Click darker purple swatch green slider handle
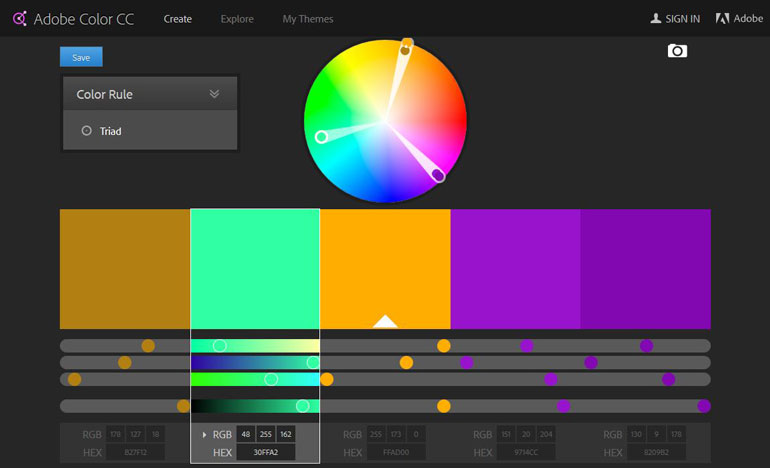 click(591, 362)
